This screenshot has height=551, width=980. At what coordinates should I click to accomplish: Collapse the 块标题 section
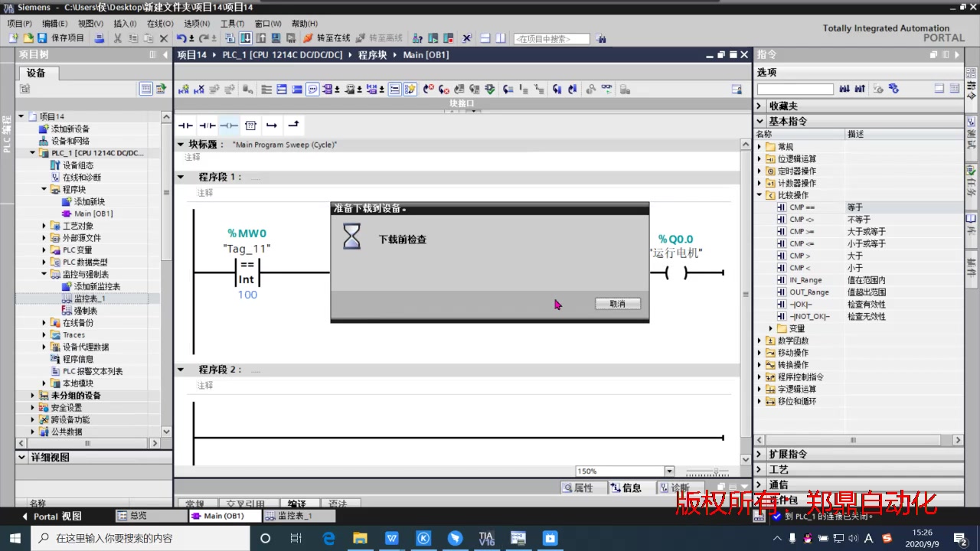[x=181, y=144]
